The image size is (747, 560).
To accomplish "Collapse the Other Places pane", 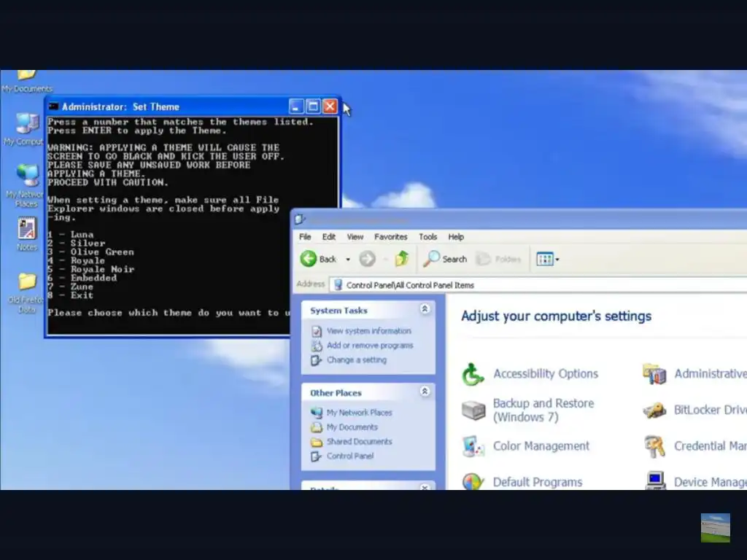I will pyautogui.click(x=425, y=392).
